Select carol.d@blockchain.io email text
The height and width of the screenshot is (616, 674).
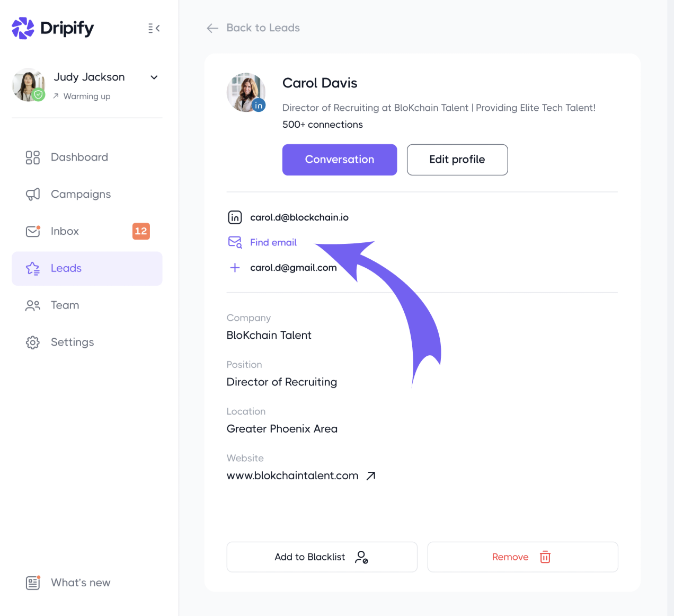coord(299,217)
